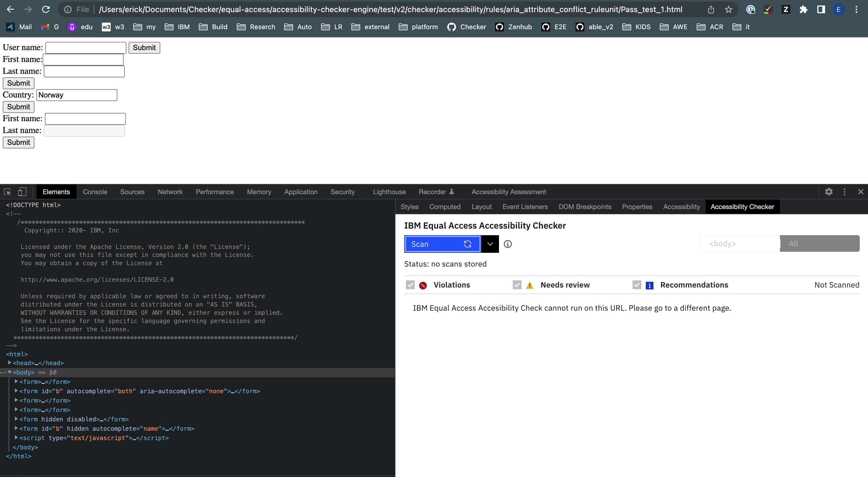The image size is (868, 477).
Task: Select the inspect element cursor icon
Action: point(7,191)
